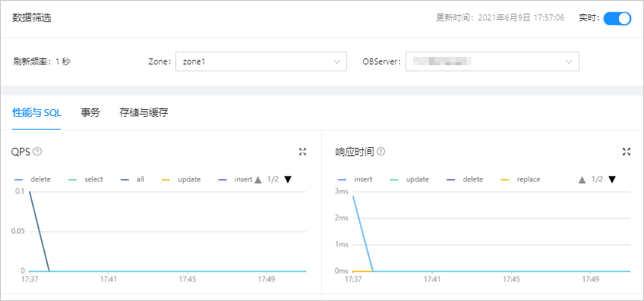Click the QPS chart title

click(21, 152)
